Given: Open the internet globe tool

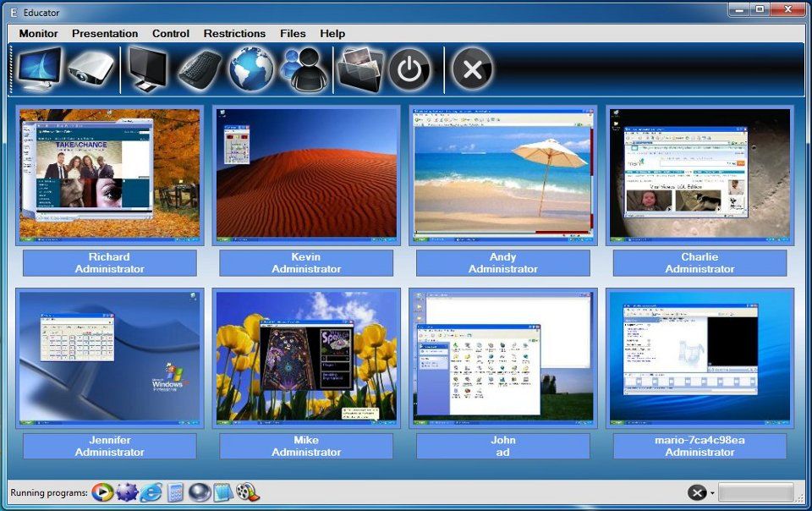Looking at the screenshot, I should click(251, 68).
